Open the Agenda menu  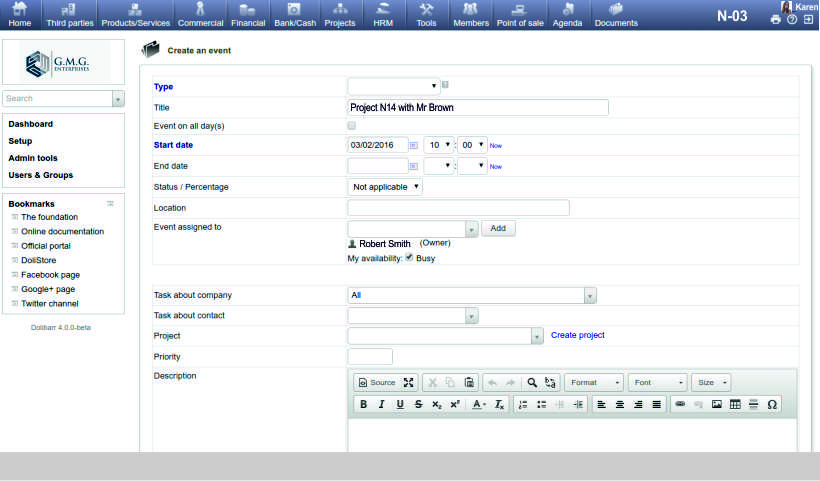[568, 15]
